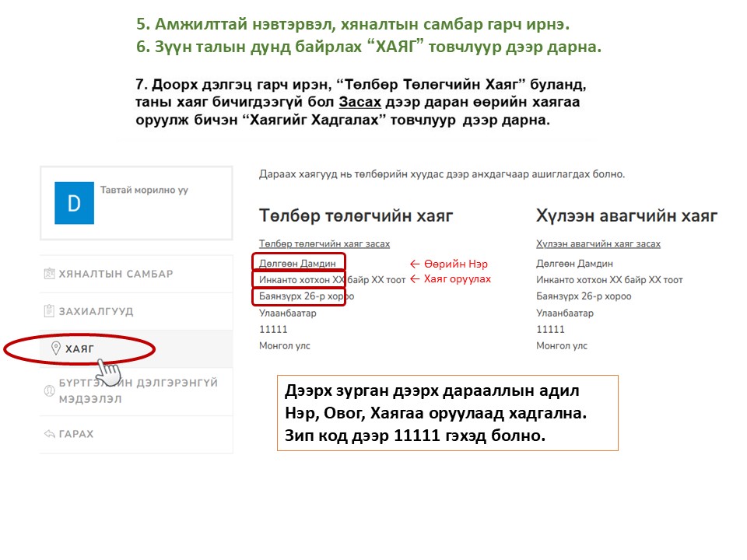Click the clipboard icon beside ЗАХИАЛГУУД
Image resolution: width=747 pixels, height=560 pixels.
point(50,311)
